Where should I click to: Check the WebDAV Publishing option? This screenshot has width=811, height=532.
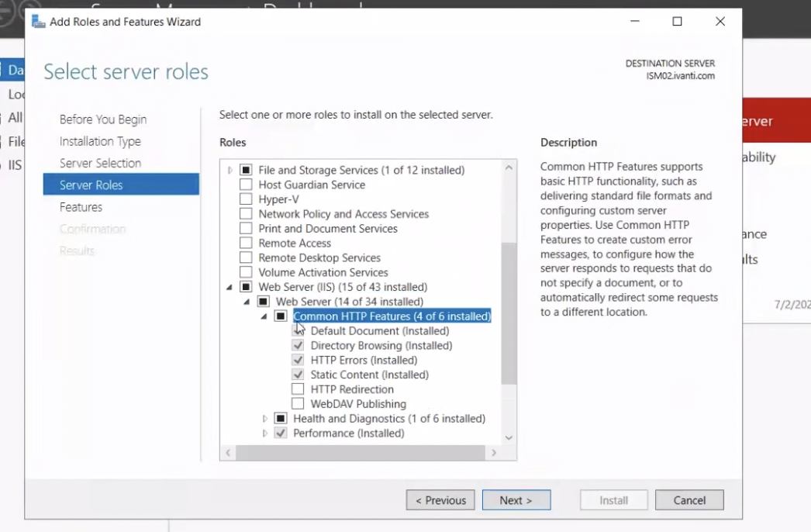(x=298, y=404)
